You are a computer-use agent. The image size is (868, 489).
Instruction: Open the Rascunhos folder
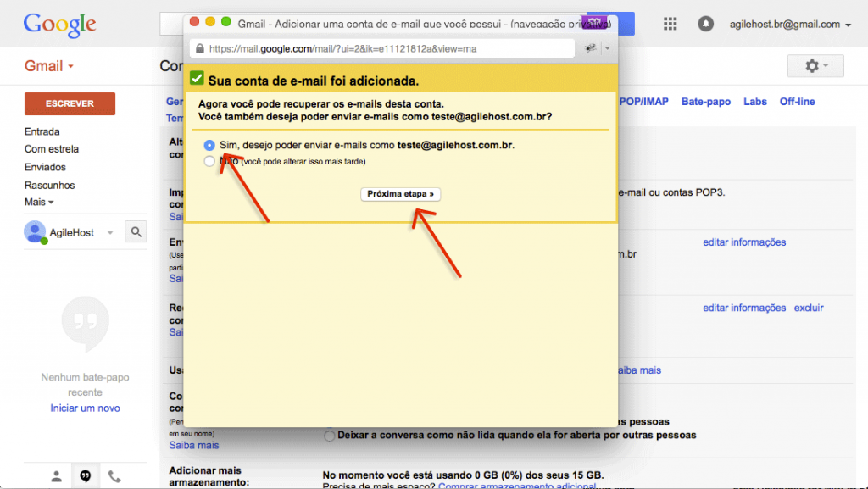click(49, 186)
